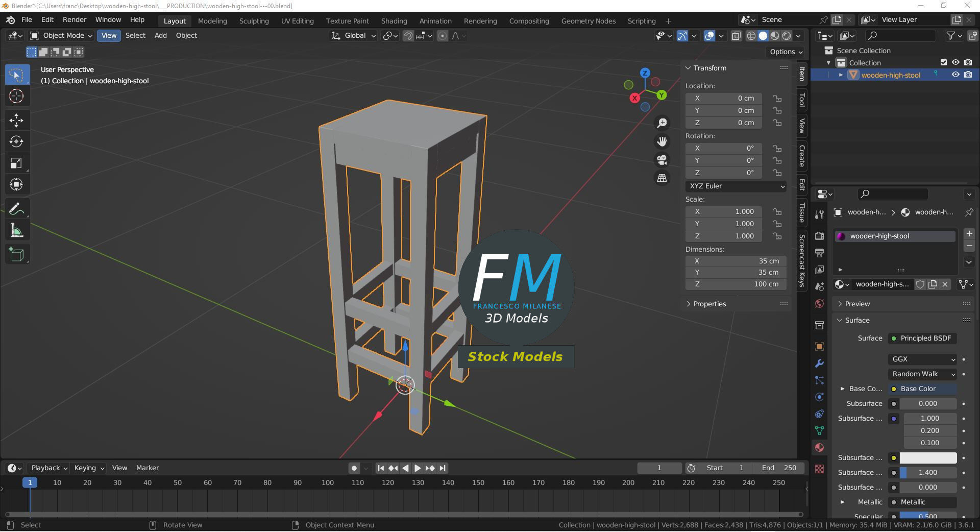This screenshot has width=980, height=532.
Task: Switch perspective/orthographic grid icon
Action: (x=662, y=178)
